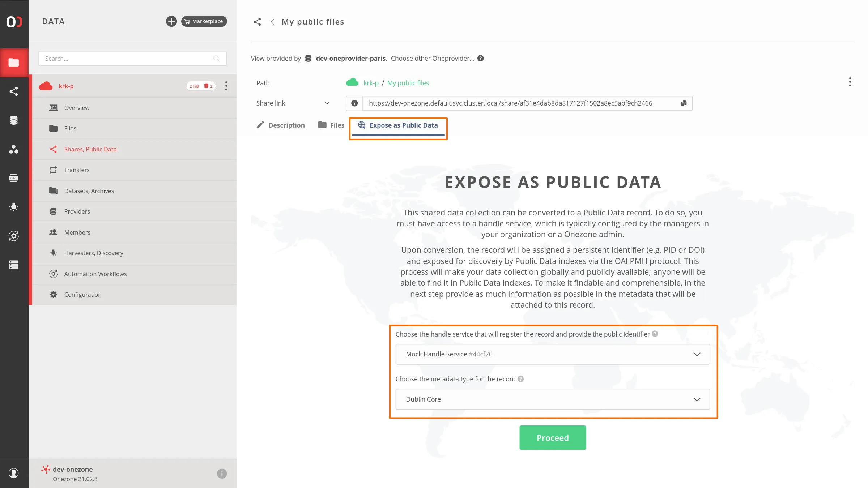Screen dimensions: 868x488
Task: Click the share link info icon
Action: 354,103
